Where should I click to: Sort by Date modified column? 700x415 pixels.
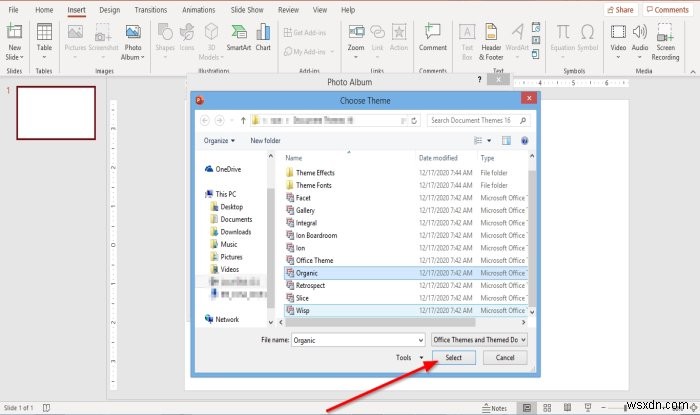(438, 158)
